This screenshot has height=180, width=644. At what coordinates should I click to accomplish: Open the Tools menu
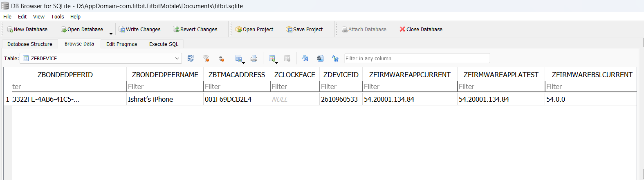click(x=57, y=17)
